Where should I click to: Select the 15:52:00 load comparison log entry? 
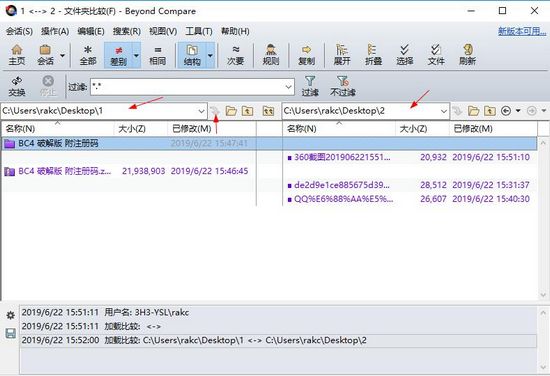pos(278,340)
